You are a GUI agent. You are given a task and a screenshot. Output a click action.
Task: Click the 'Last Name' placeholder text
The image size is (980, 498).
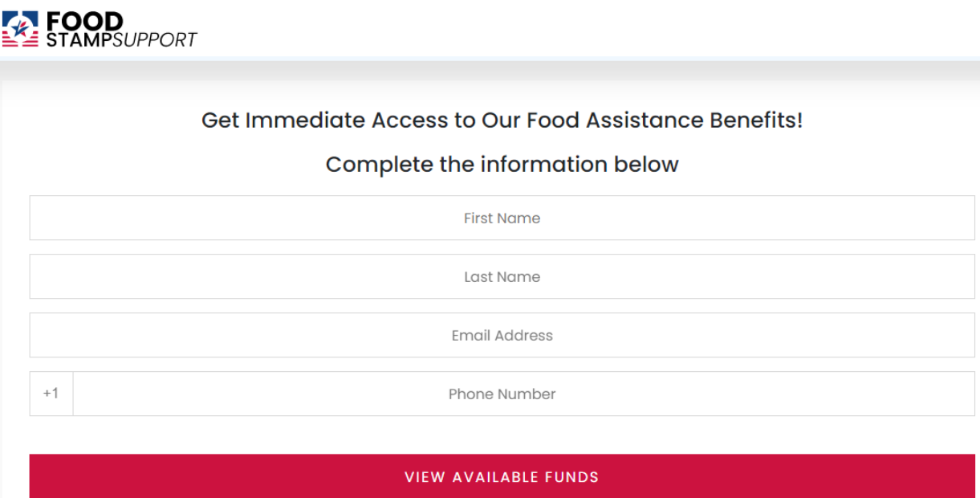[502, 276]
